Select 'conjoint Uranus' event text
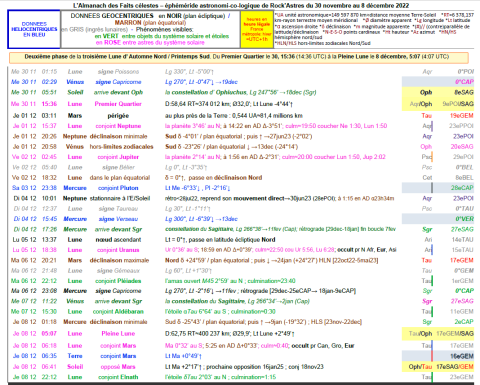Image resolution: width=480 pixels, height=385 pixels. [x=118, y=250]
